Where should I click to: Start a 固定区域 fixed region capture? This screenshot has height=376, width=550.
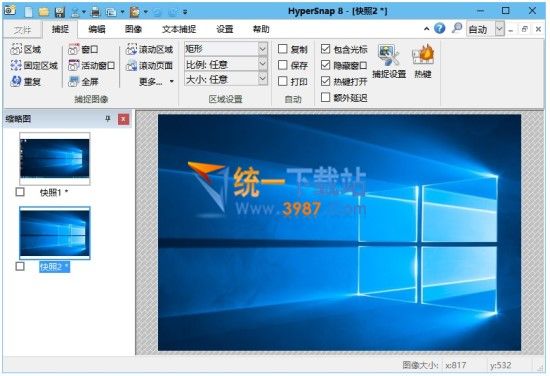34,66
